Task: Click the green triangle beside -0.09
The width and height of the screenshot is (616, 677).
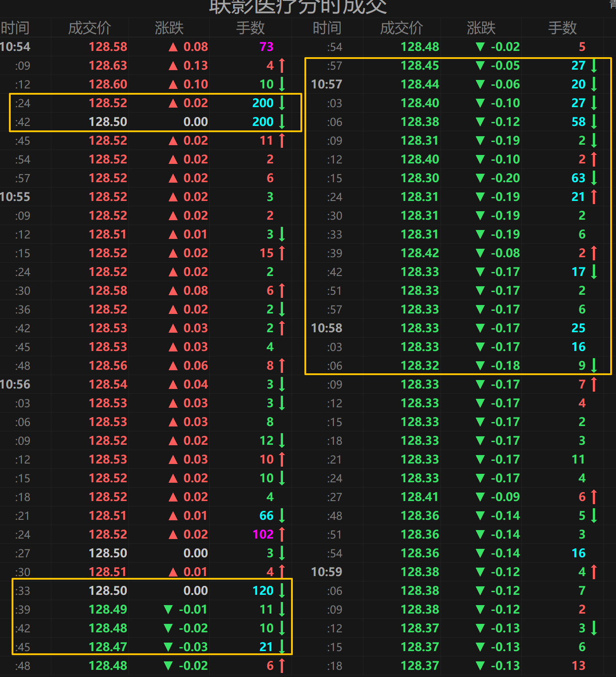Action: coord(480,497)
